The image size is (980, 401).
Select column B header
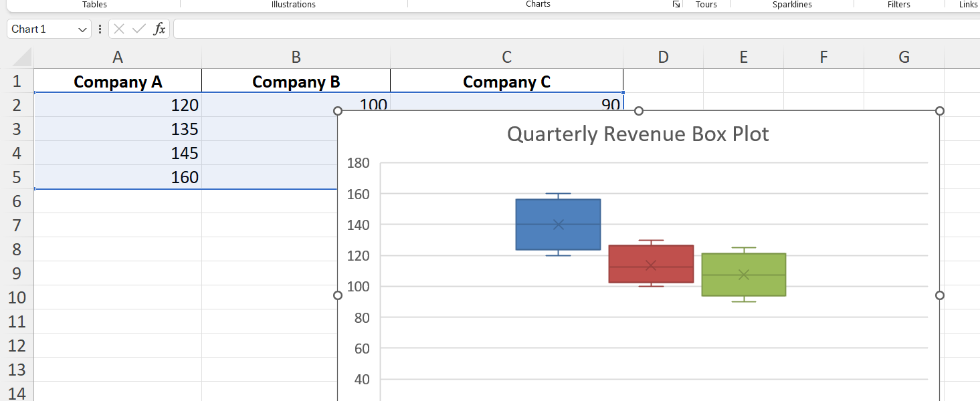296,57
